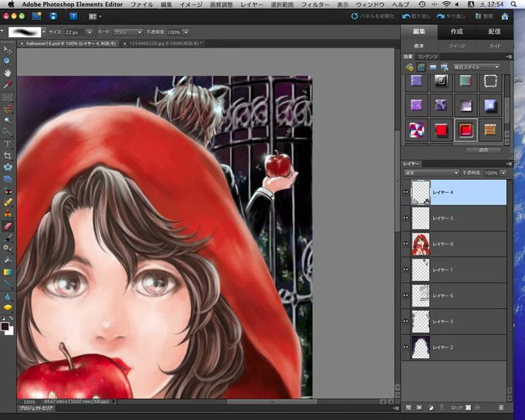Hide レイヤー 4 using its eye icon

click(x=406, y=193)
